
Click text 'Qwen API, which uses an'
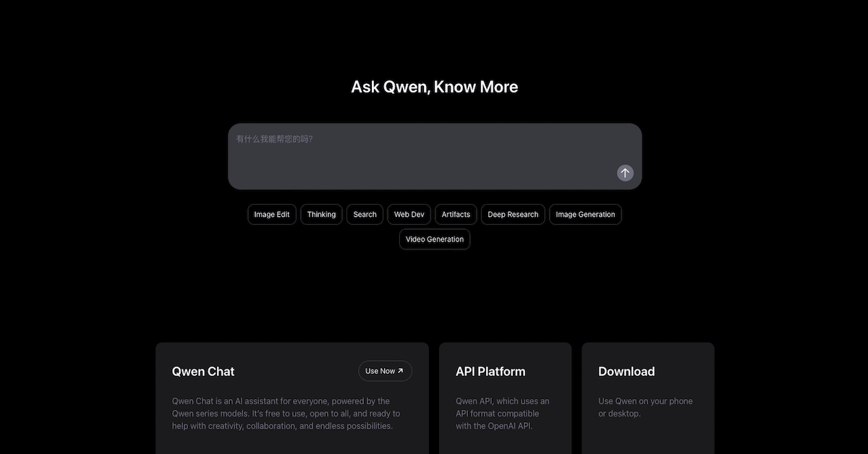pos(502,401)
